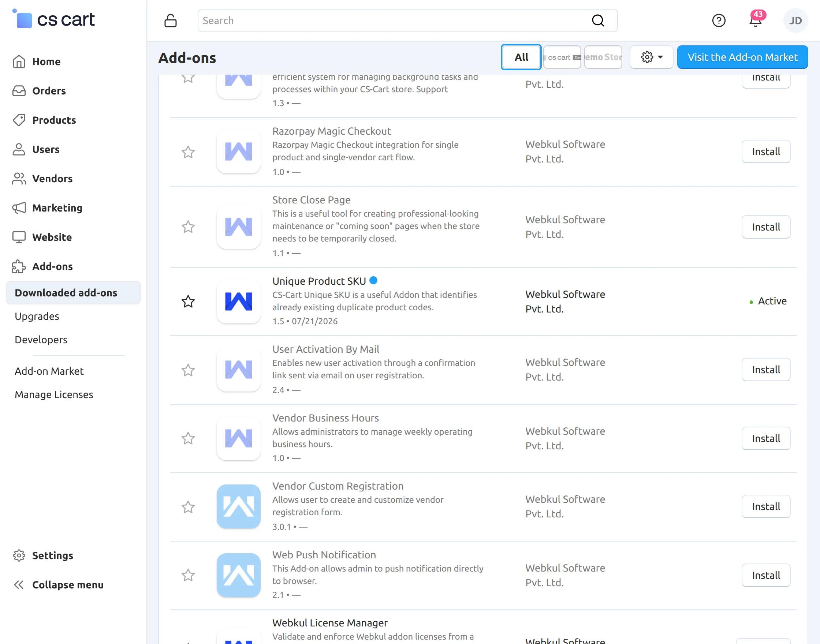
Task: Open Vendors section label in sidebar
Action: [52, 179]
